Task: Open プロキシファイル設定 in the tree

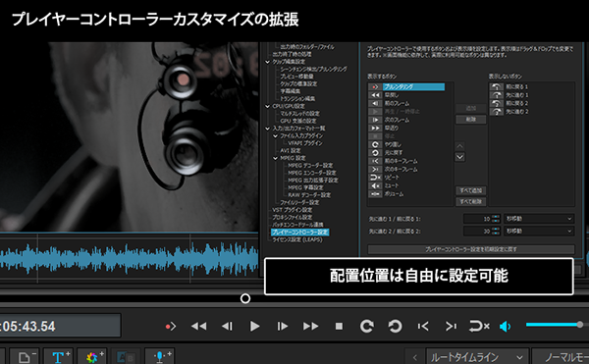Action: click(293, 217)
